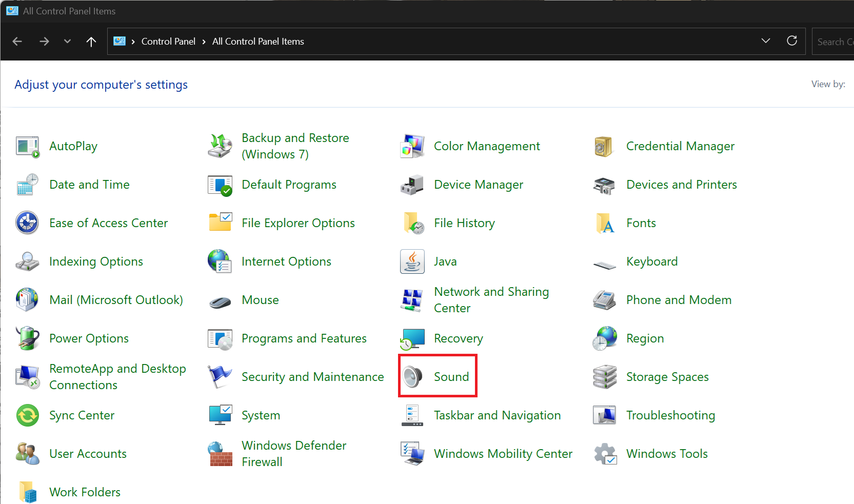854x504 pixels.
Task: Click the Ease of Access Center icon
Action: coord(28,223)
